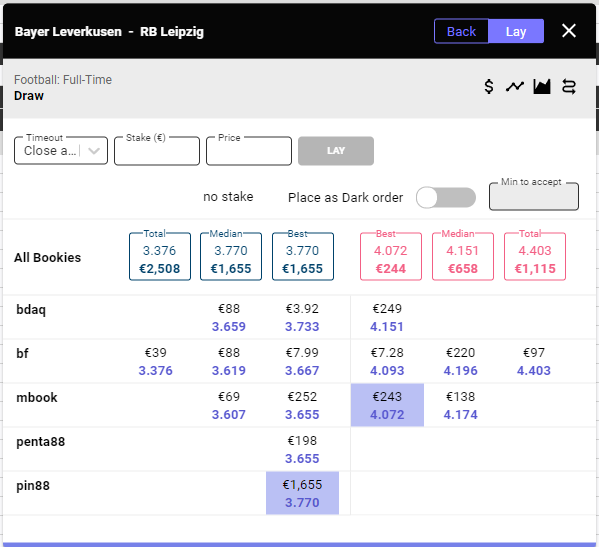Click bf lay price 4.093
This screenshot has height=547, width=599.
[387, 371]
